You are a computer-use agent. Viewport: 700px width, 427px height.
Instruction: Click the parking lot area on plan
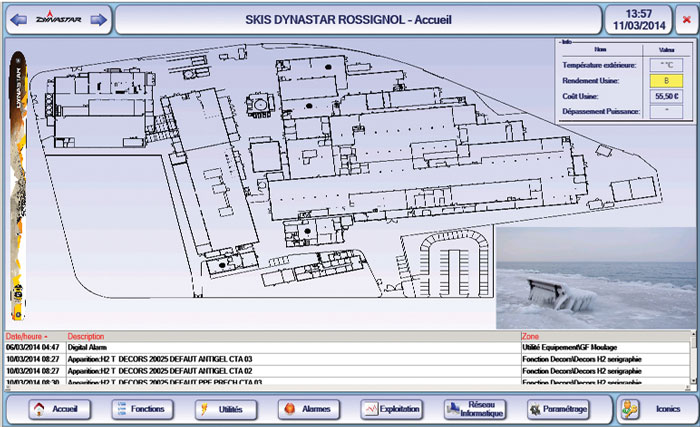[x=454, y=264]
